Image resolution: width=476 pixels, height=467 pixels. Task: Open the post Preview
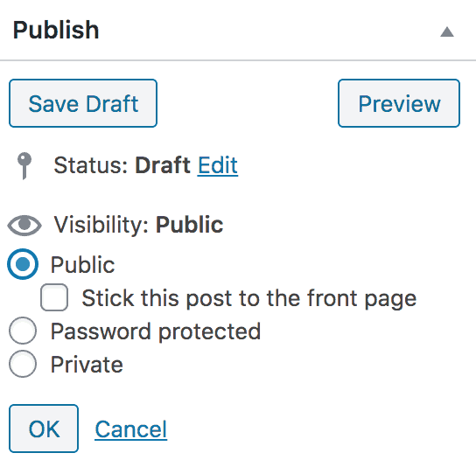click(399, 103)
